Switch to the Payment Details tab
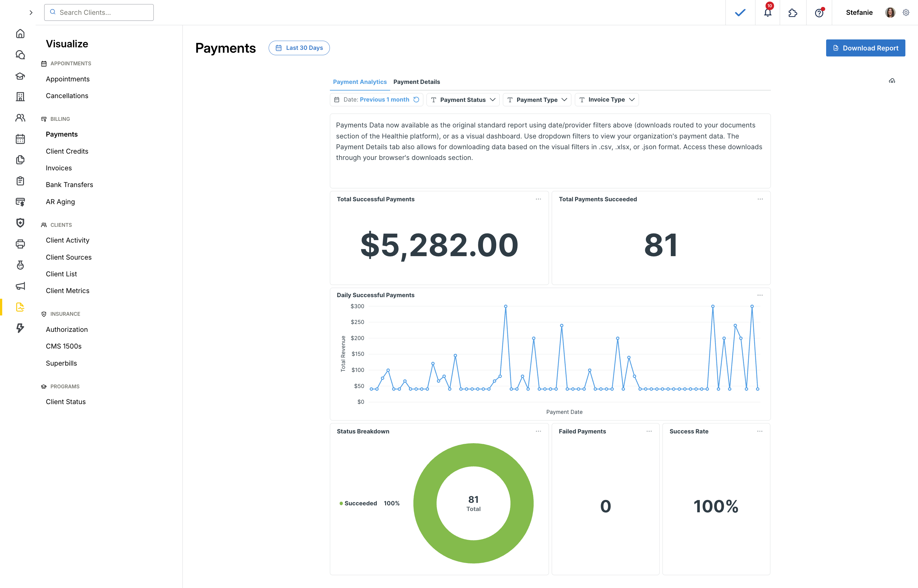This screenshot has height=588, width=918. tap(416, 82)
